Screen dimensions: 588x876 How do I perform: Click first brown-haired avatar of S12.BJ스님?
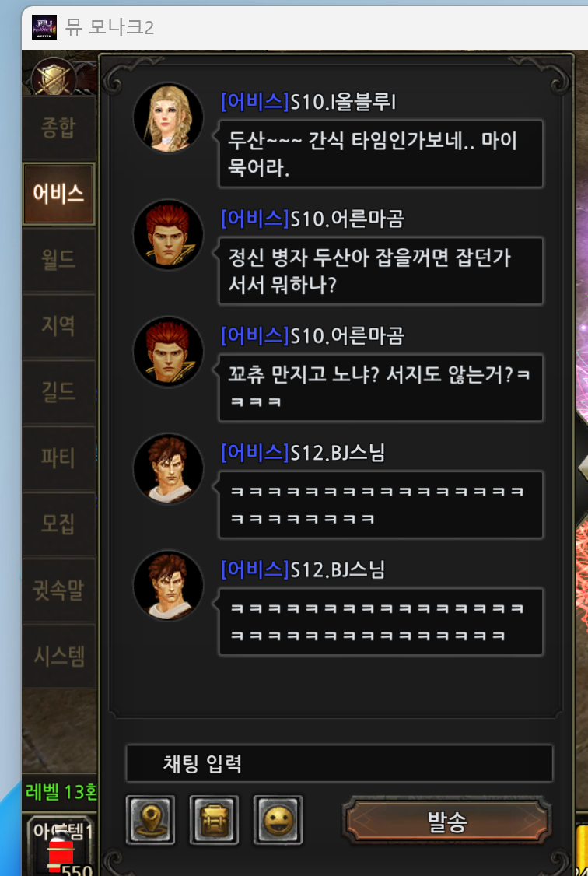(x=168, y=468)
